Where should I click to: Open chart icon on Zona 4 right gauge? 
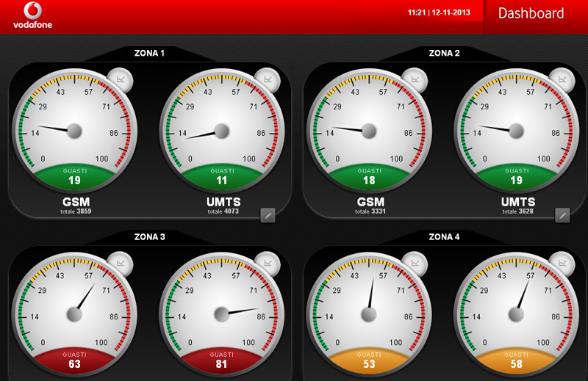click(x=562, y=264)
